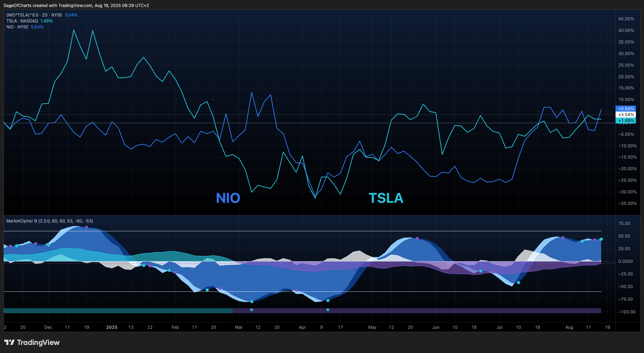Click the 30.00% price scale label
Screen dimensions: 644x353
click(x=626, y=54)
